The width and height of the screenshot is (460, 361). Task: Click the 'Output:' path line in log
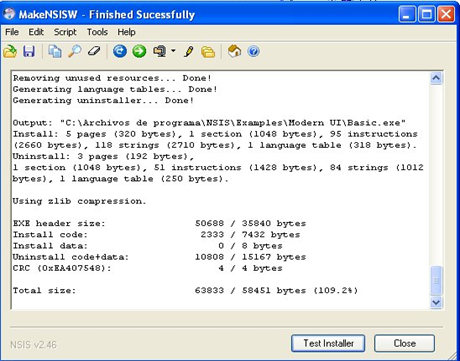[x=209, y=123]
